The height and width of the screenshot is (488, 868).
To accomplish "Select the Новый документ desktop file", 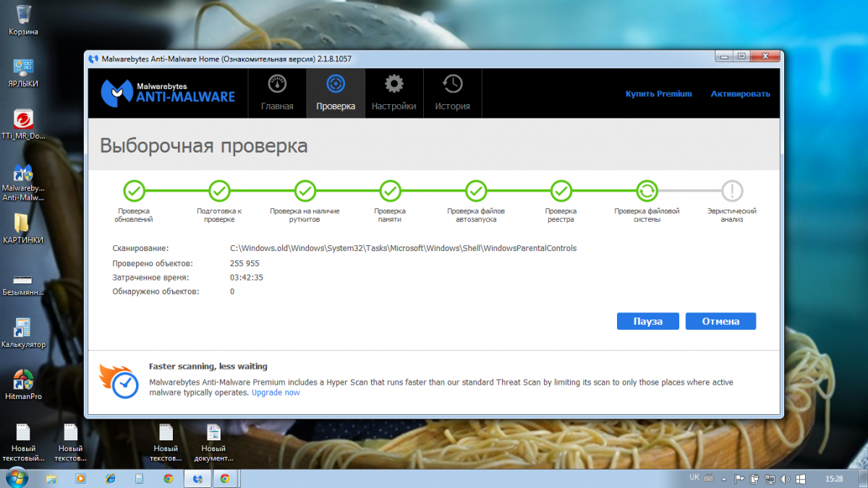I will tap(214, 442).
